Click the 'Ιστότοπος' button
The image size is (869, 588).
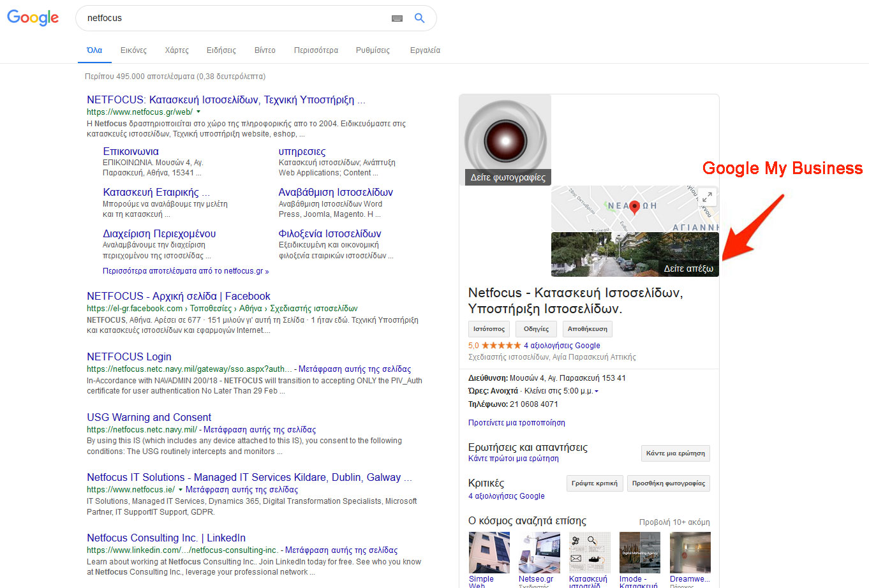pyautogui.click(x=489, y=329)
